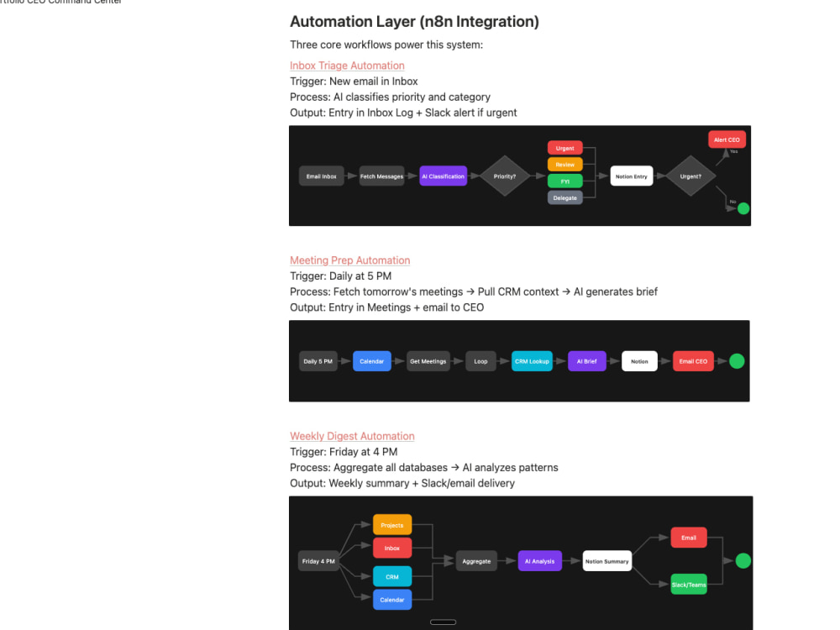Select the green FYI node
The image size is (840, 630).
[564, 181]
